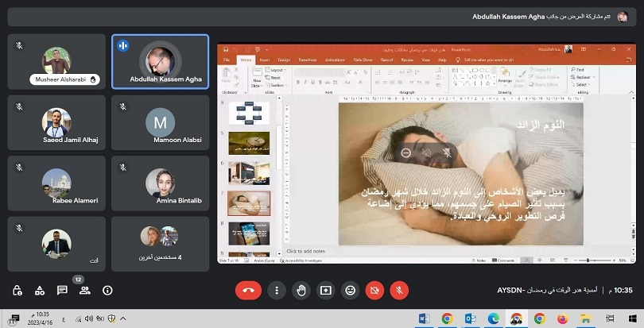The width and height of the screenshot is (644, 328).
Task: Turn on the microphone
Action: [399, 291]
